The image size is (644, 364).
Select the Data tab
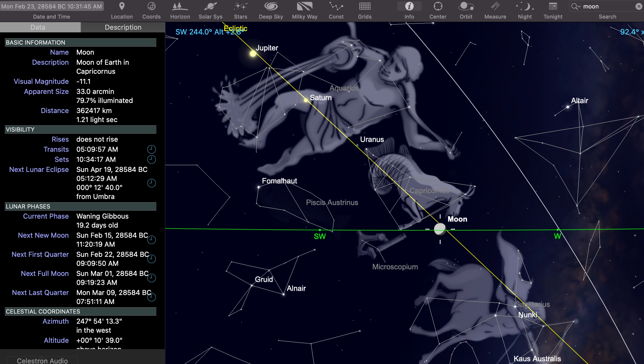[x=38, y=27]
